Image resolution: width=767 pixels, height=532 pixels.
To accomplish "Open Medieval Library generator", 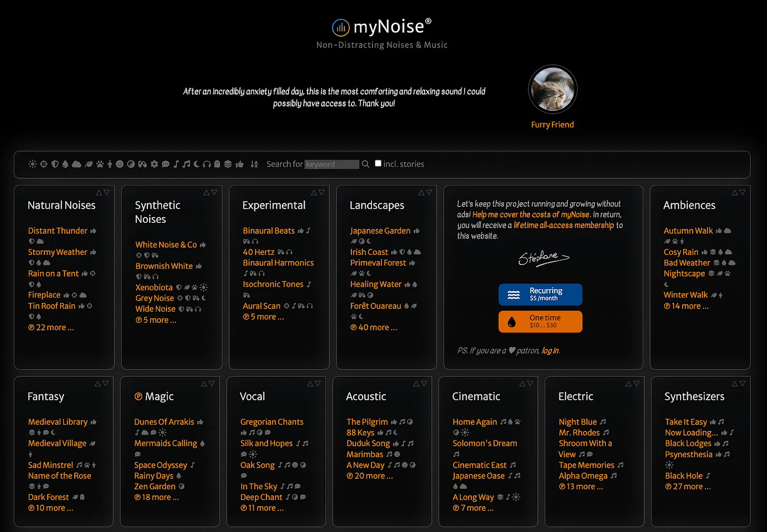I will (x=58, y=422).
